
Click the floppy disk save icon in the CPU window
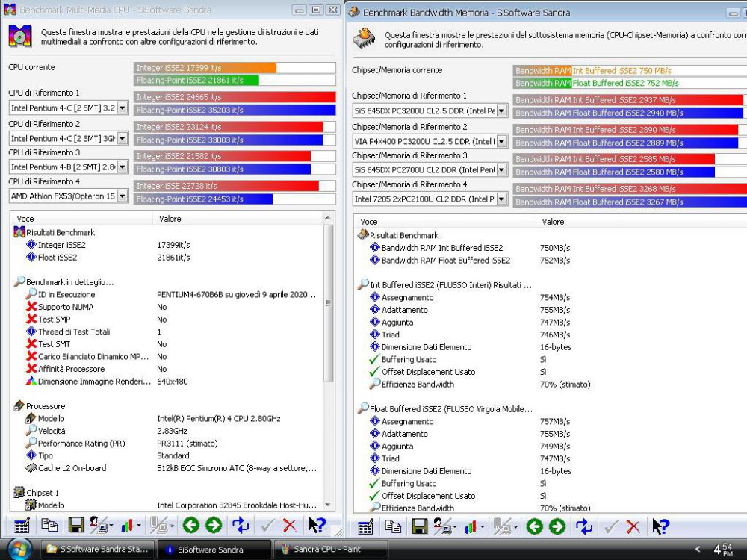coord(75,526)
